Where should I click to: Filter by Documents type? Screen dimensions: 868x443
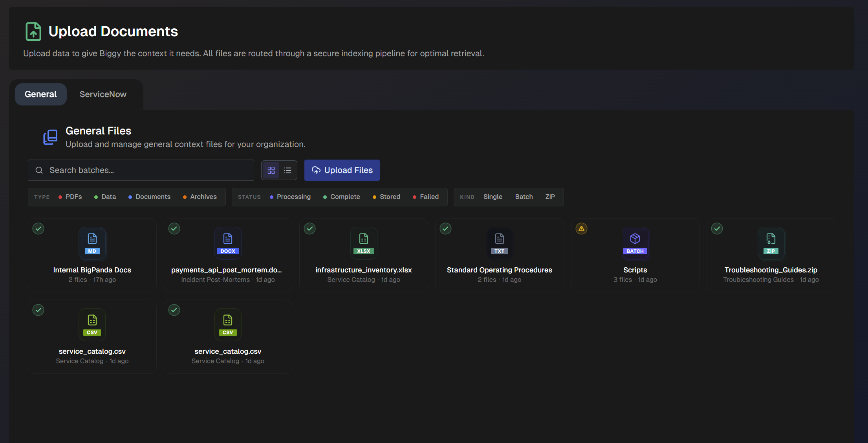pyautogui.click(x=149, y=197)
